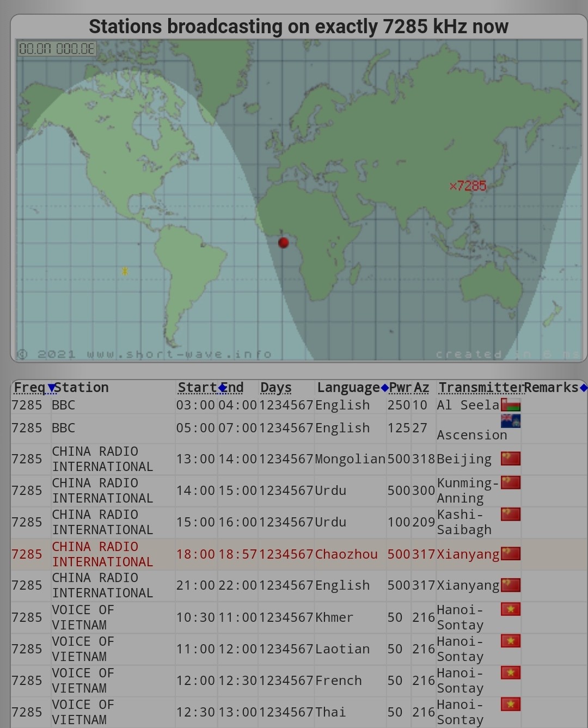Viewport: 588px width, 728px height.
Task: Click the Vietnam flag in the French row
Action: (x=511, y=672)
